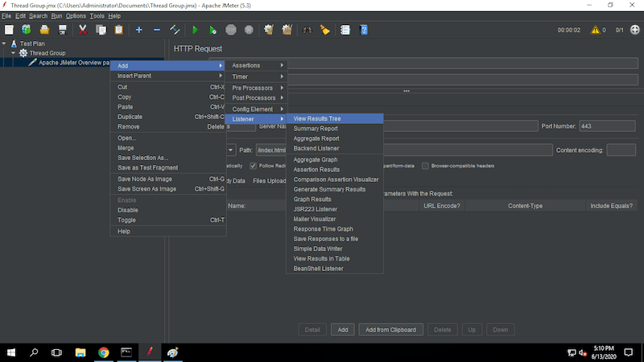Click the warning triangle log icon

coord(595,30)
